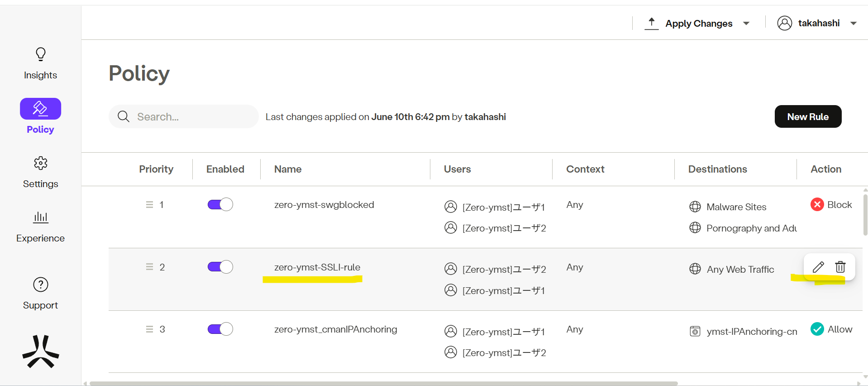Open Support question mark icon
The width and height of the screenshot is (868, 386).
tap(41, 285)
